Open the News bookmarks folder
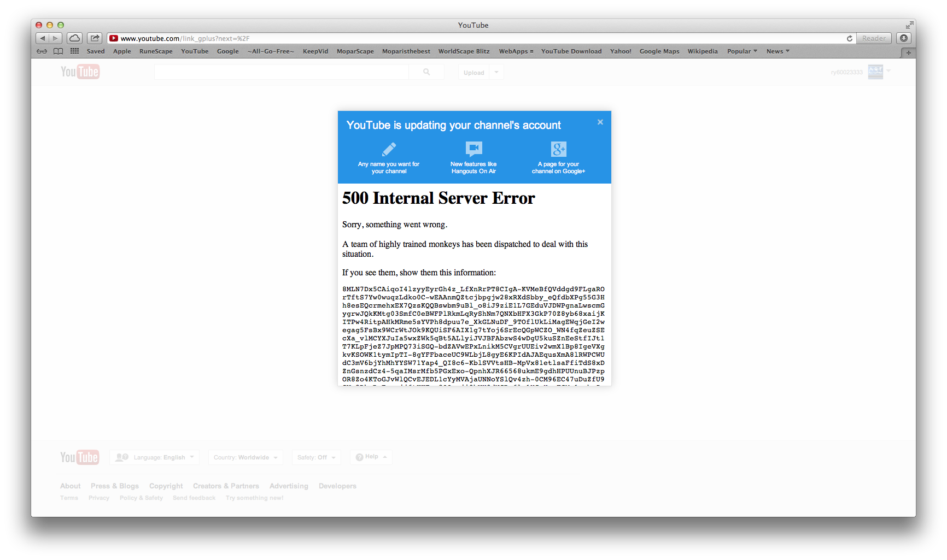Viewport: 947px width, 560px height. pos(778,51)
